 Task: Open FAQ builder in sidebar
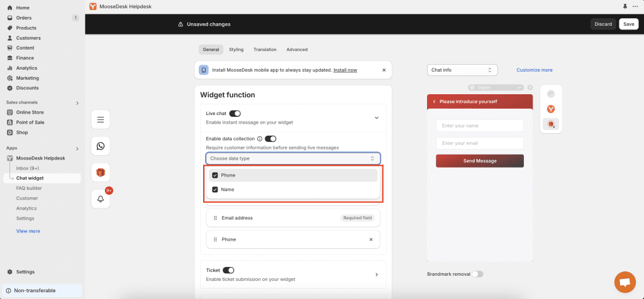[x=29, y=188]
